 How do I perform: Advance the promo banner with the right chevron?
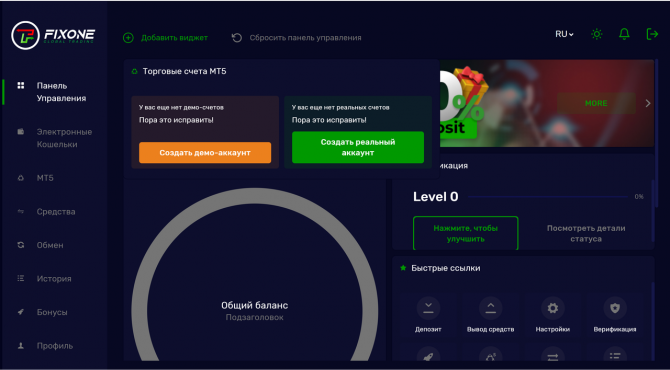pyautogui.click(x=648, y=103)
